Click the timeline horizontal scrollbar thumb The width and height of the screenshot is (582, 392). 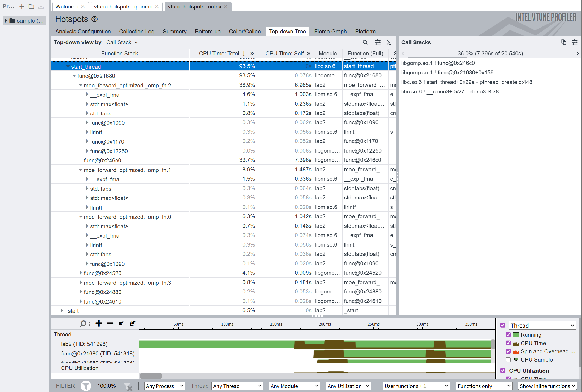(151, 376)
